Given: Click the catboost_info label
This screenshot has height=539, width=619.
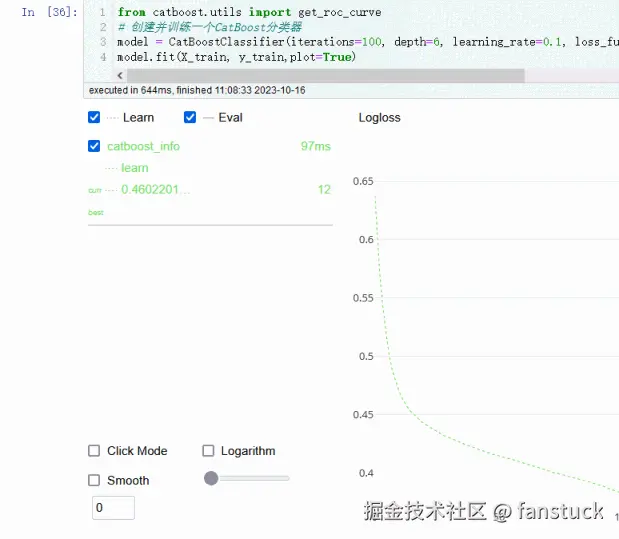Looking at the screenshot, I should (x=143, y=146).
